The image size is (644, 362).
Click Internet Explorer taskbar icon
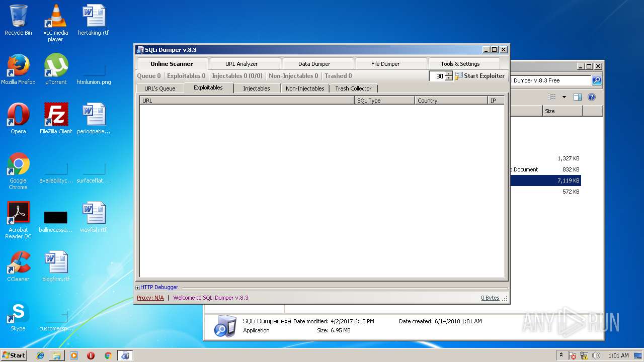[40, 355]
